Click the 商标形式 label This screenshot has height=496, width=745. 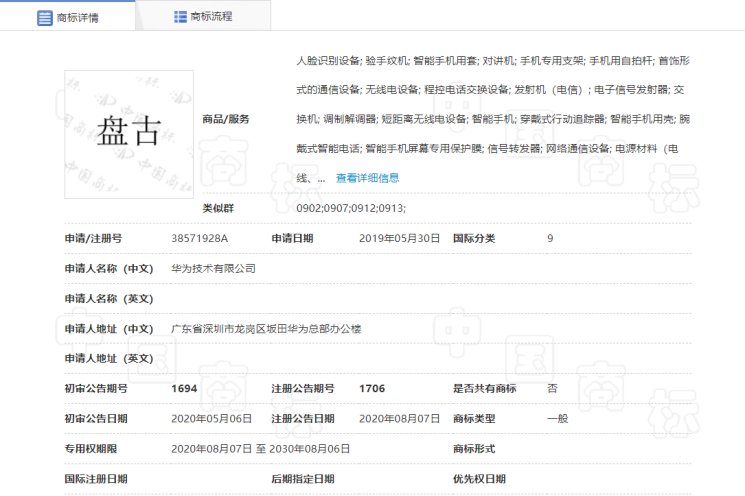(x=474, y=449)
